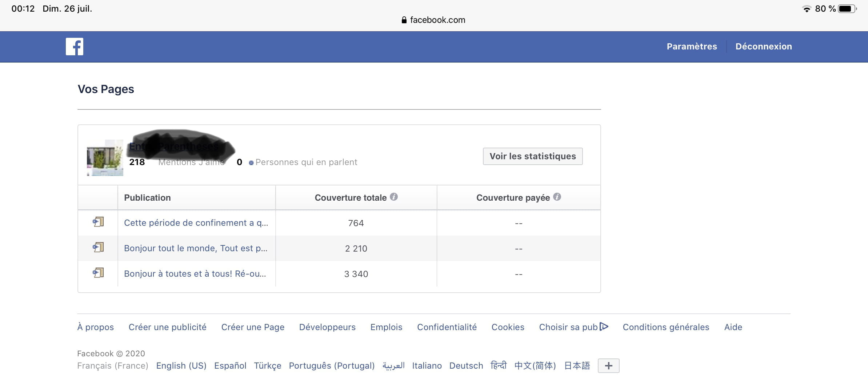Switch language to Türkçe
This screenshot has width=868, height=385.
268,366
